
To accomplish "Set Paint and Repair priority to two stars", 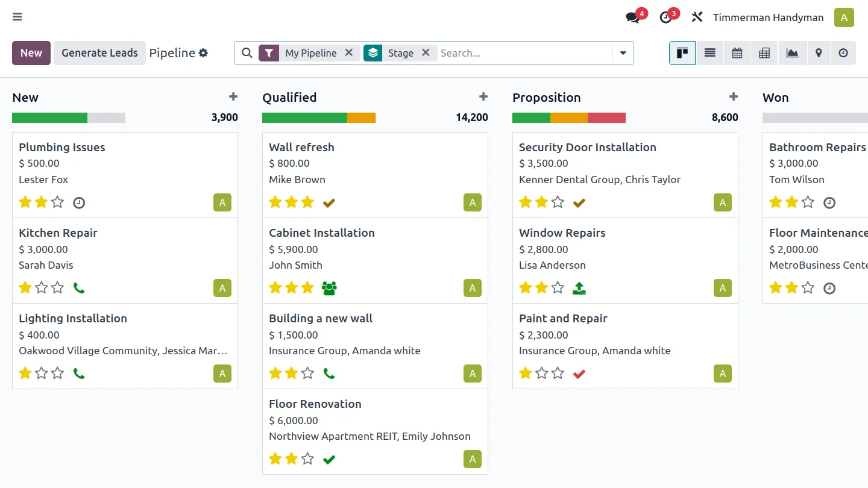I will 541,374.
